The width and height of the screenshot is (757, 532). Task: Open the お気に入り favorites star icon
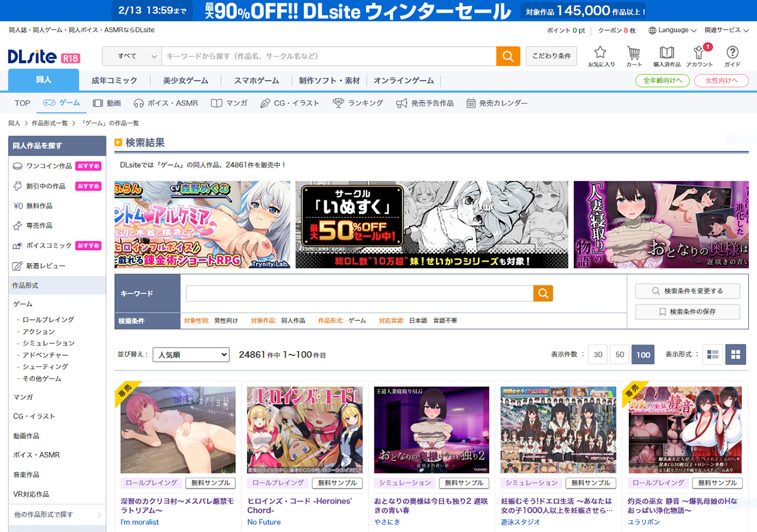[x=601, y=56]
